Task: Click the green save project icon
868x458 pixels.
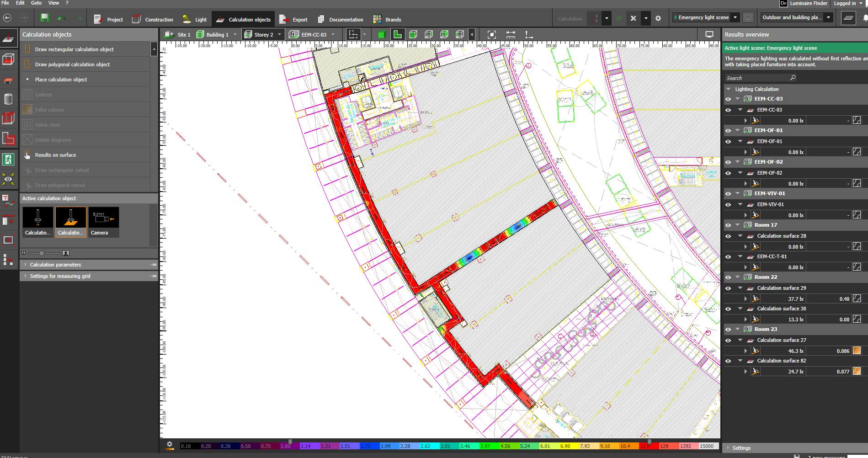Action: coord(44,18)
